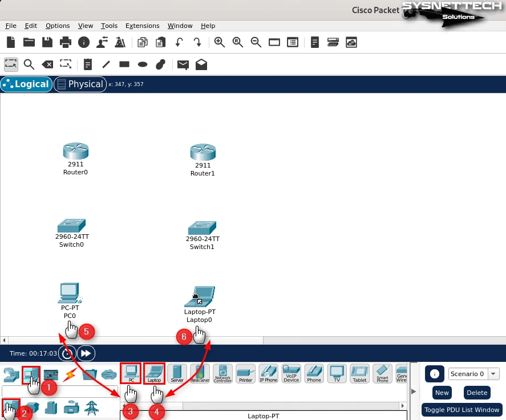This screenshot has height=420, width=506.
Task: Select the Printer device icon
Action: 245,373
